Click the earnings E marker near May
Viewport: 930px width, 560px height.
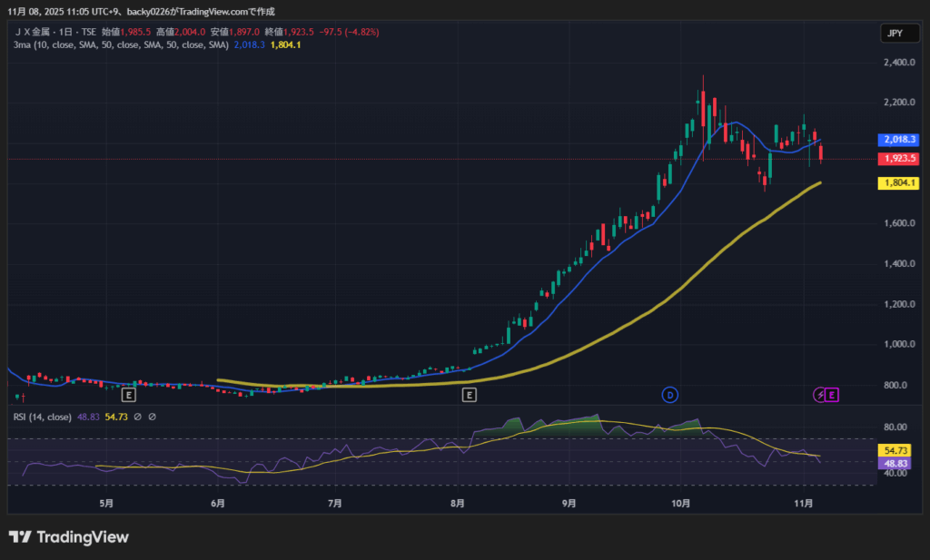[x=128, y=395]
